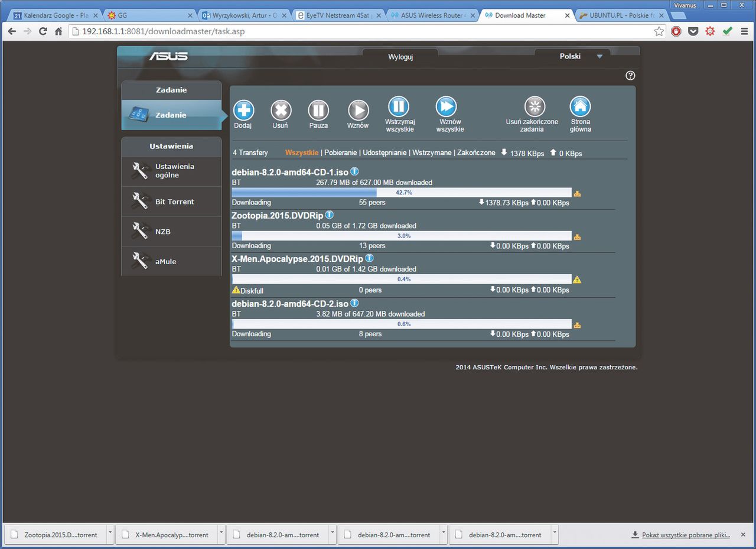This screenshot has width=756, height=549.
Task: Show info for Zootopia.2015.DVDRip
Action: coord(330,215)
